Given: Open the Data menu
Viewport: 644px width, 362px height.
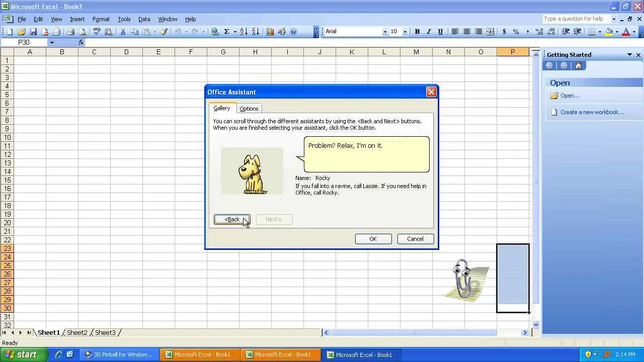Looking at the screenshot, I should pyautogui.click(x=144, y=19).
